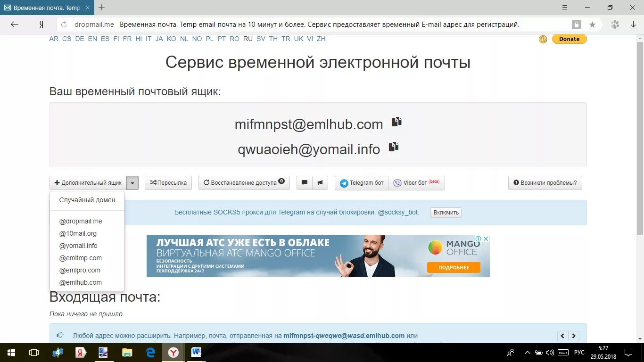Click 'Дополнительный ящик' button
Image resolution: width=644 pixels, height=362 pixels.
(x=88, y=183)
